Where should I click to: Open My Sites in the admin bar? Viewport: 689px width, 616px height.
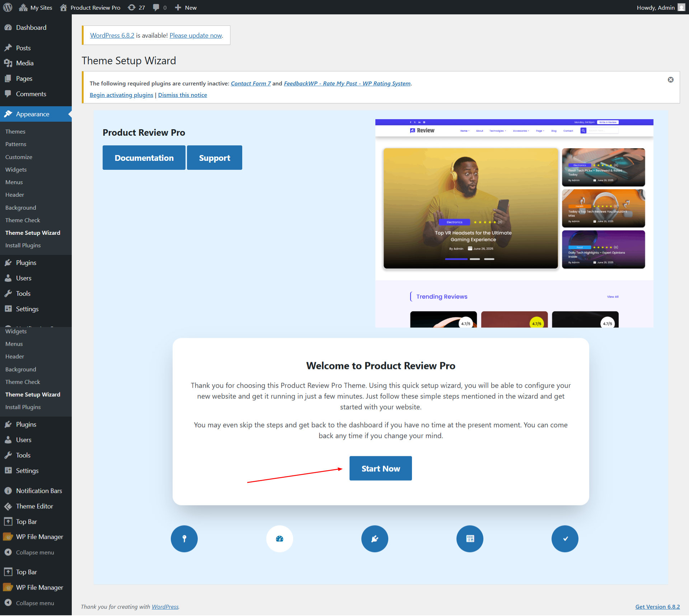(36, 8)
